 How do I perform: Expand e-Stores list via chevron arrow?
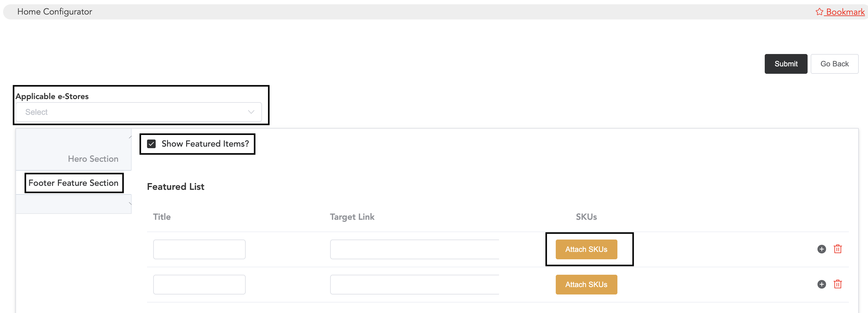click(x=251, y=112)
